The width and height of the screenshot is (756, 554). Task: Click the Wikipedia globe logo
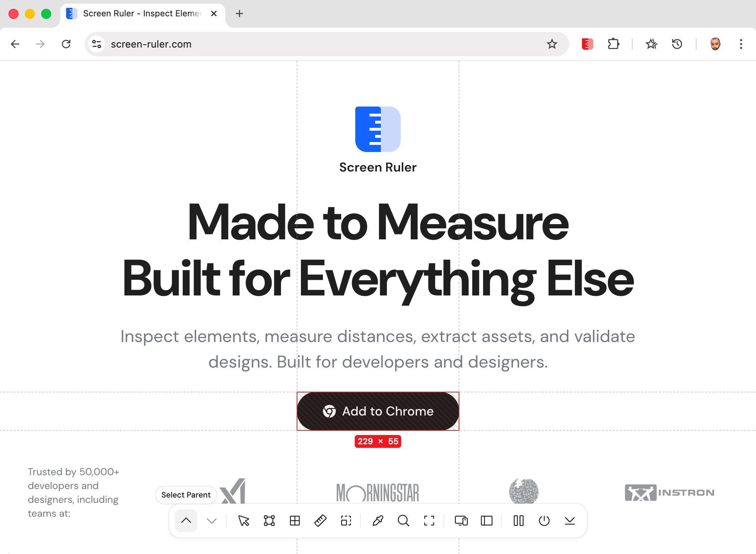point(524,491)
